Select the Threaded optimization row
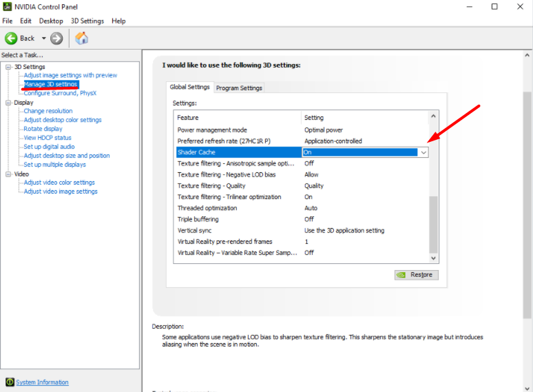This screenshot has height=392, width=533. [x=302, y=208]
